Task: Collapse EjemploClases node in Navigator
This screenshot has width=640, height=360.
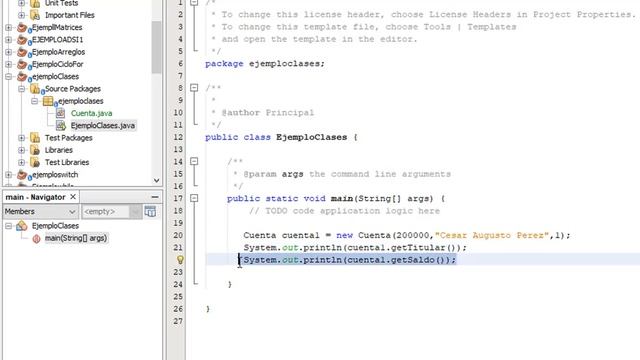Action: point(9,226)
